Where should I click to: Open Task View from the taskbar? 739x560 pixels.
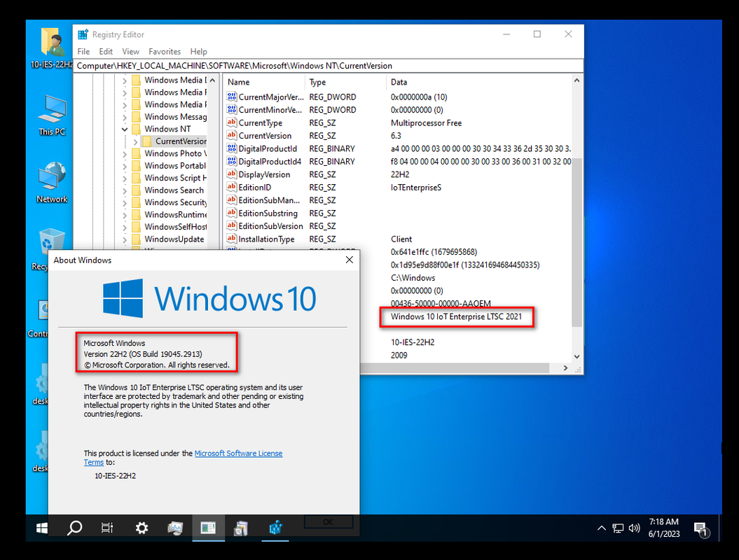pyautogui.click(x=107, y=528)
